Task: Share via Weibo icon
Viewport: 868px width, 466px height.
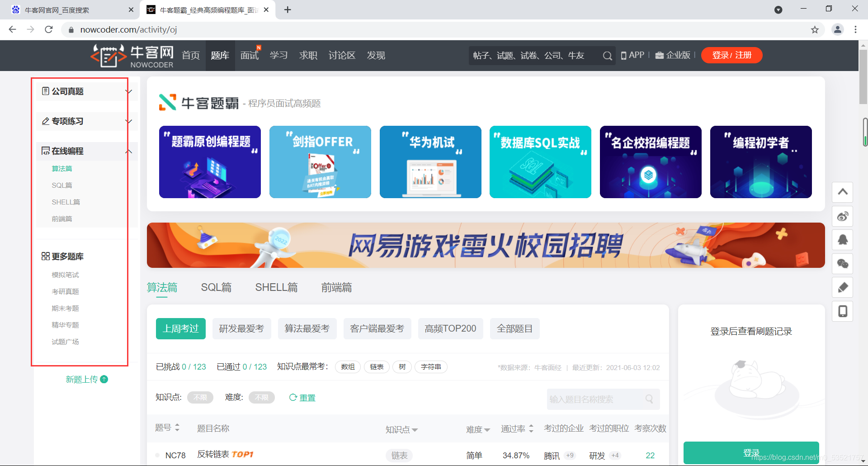Action: 843,216
